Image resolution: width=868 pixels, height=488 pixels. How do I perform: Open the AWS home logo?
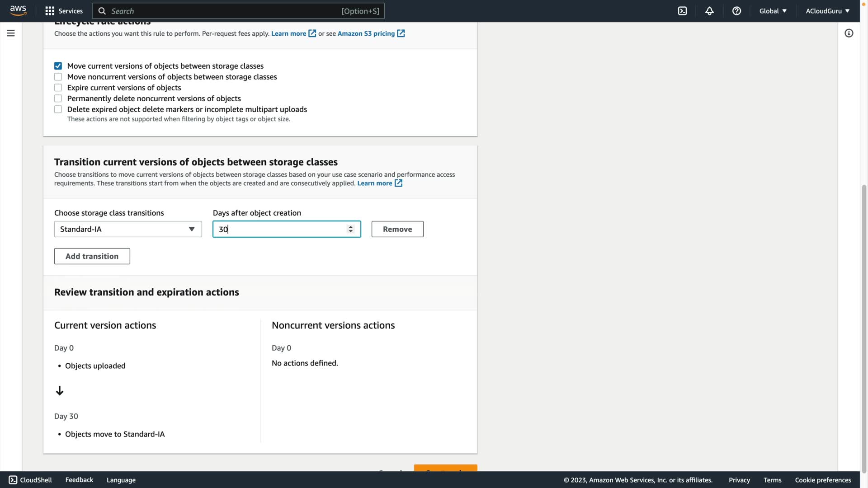pyautogui.click(x=18, y=10)
